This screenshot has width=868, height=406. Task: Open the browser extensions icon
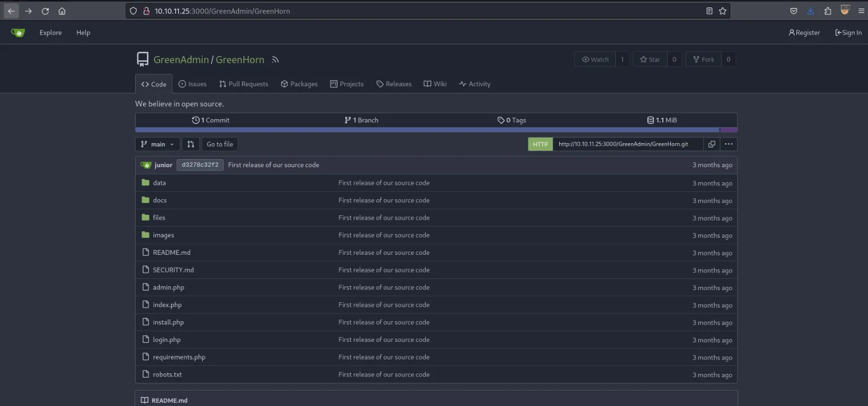[x=827, y=11]
